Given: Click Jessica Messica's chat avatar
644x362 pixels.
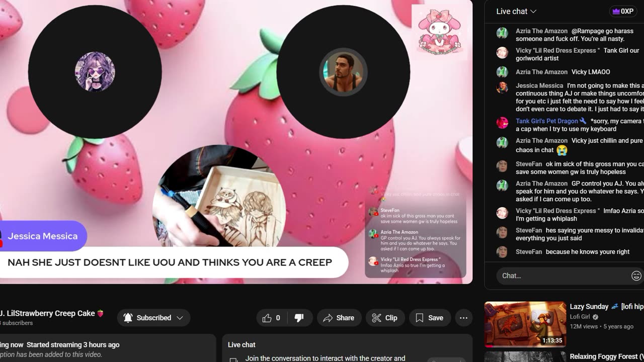Looking at the screenshot, I should (502, 87).
